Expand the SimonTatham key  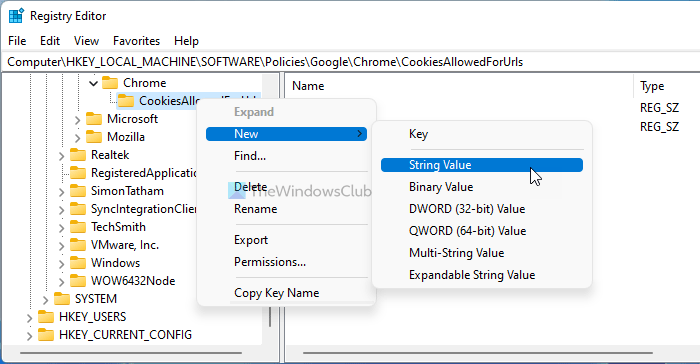61,192
